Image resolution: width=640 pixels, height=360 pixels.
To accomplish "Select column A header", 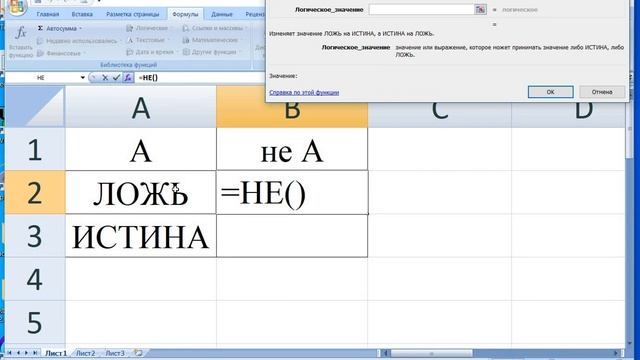I will click(141, 107).
